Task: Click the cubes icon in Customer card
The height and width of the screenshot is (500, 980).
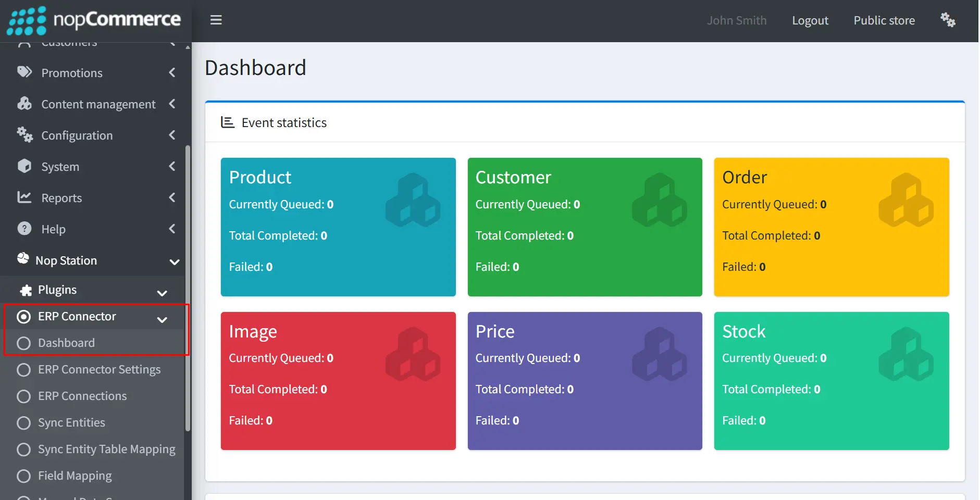Action: coord(660,200)
